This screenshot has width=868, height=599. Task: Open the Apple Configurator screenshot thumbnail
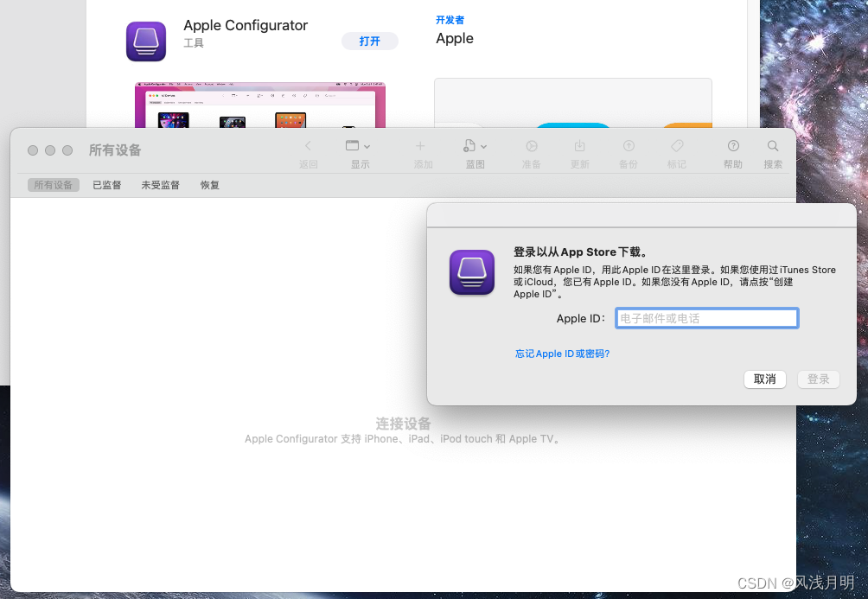(x=259, y=105)
